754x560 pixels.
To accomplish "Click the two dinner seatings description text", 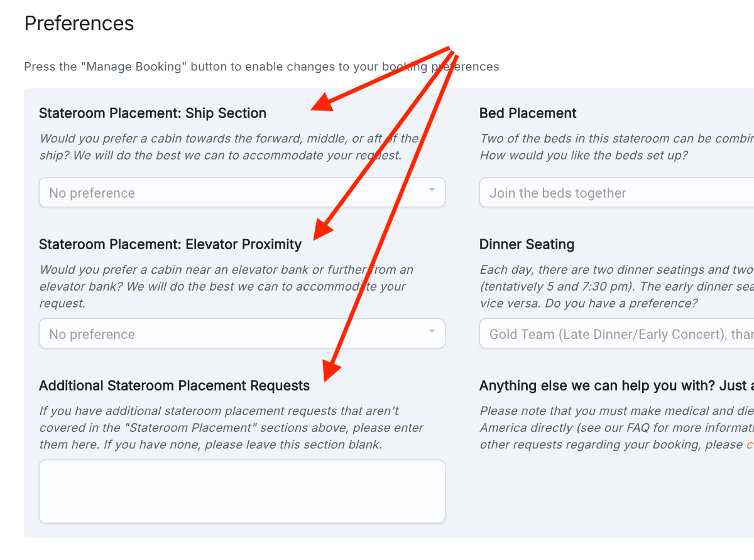I will pos(616,286).
